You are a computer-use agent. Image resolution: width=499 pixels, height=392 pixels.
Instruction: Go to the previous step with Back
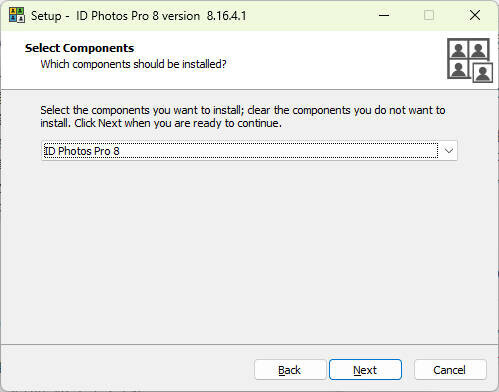pyautogui.click(x=290, y=370)
